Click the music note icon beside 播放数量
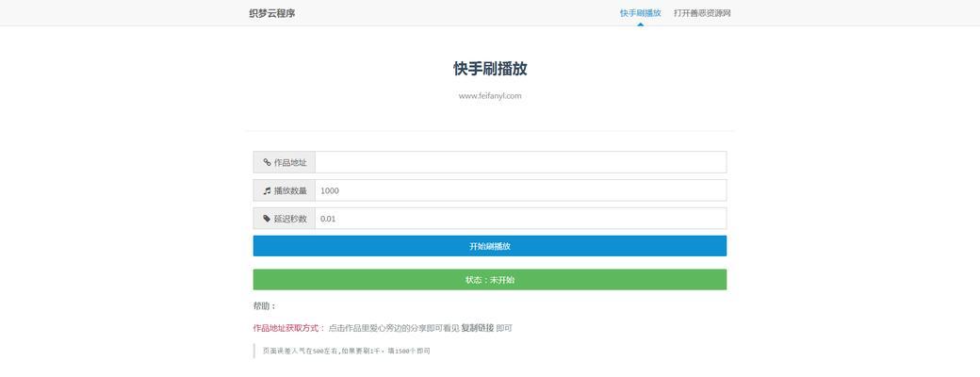980x377 pixels. [x=267, y=190]
